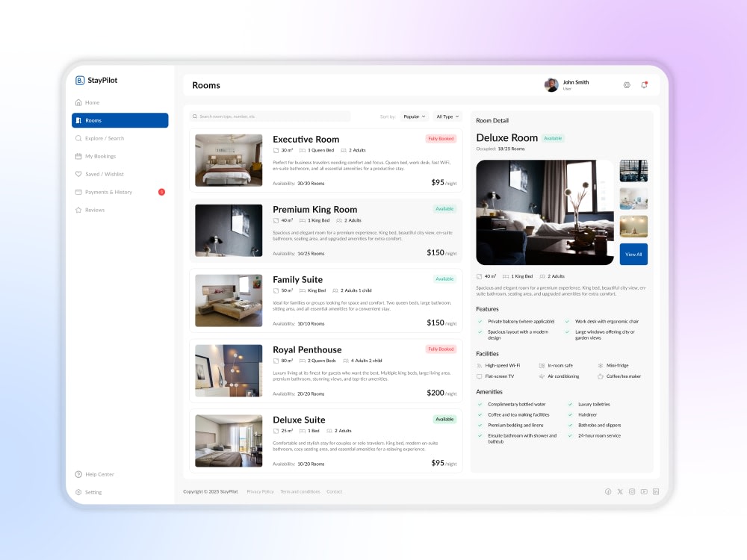The width and height of the screenshot is (747, 560).
Task: Select Rooms in the sidebar
Action: [120, 120]
